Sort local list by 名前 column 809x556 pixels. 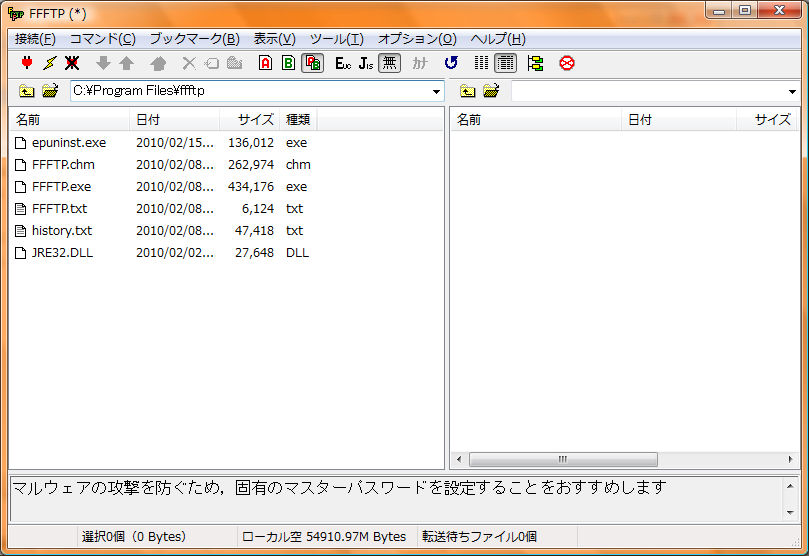coord(70,120)
